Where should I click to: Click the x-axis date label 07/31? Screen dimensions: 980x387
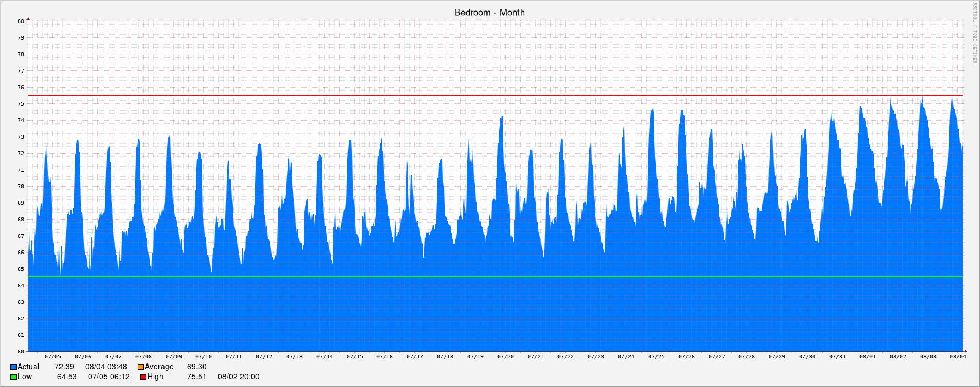837,357
